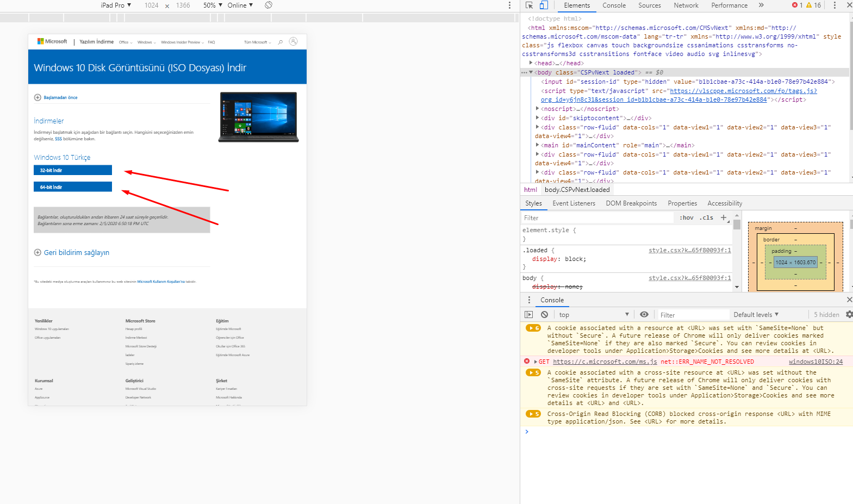Open Event Listeners sub-tab

(x=574, y=203)
